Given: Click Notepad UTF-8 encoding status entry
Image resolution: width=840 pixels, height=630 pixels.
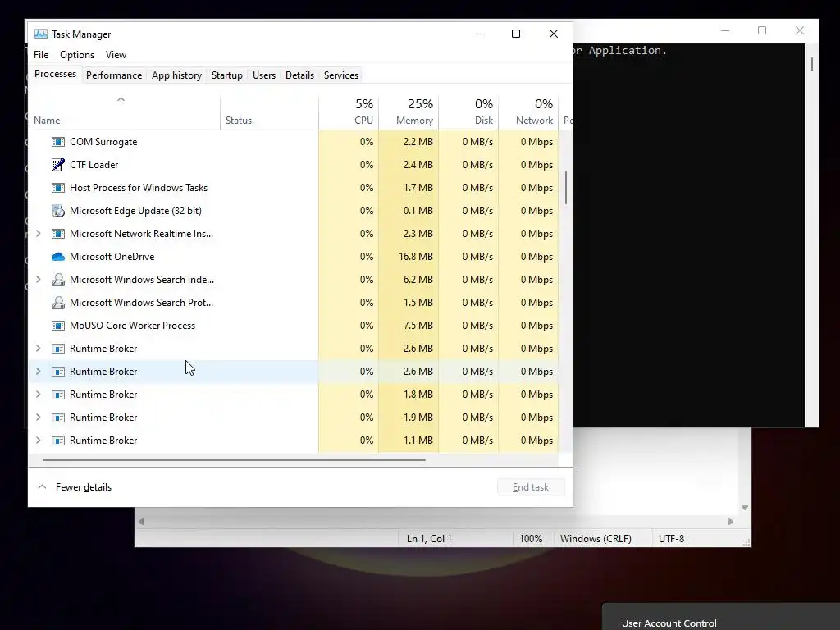Looking at the screenshot, I should (x=671, y=539).
